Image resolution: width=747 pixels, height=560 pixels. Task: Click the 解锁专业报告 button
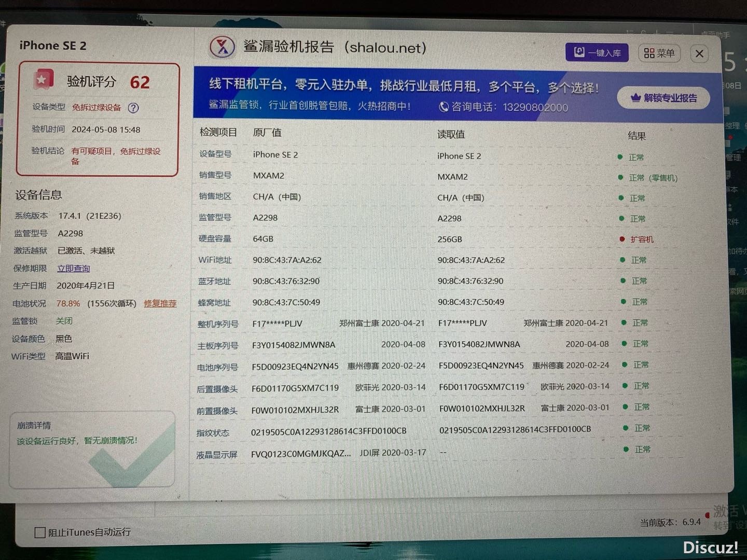point(663,98)
